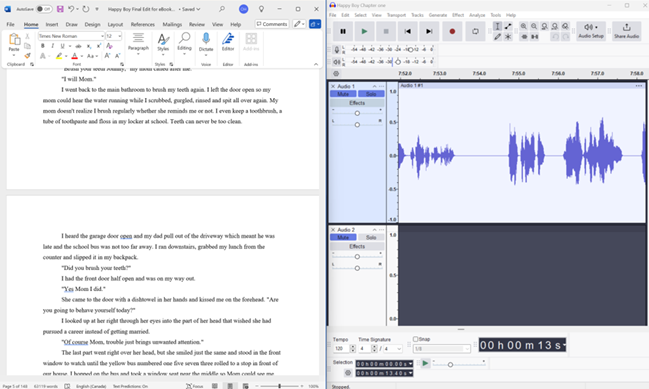Click the green Play button in Audacity transport
Viewport: 649px width, 389px height.
tap(364, 31)
